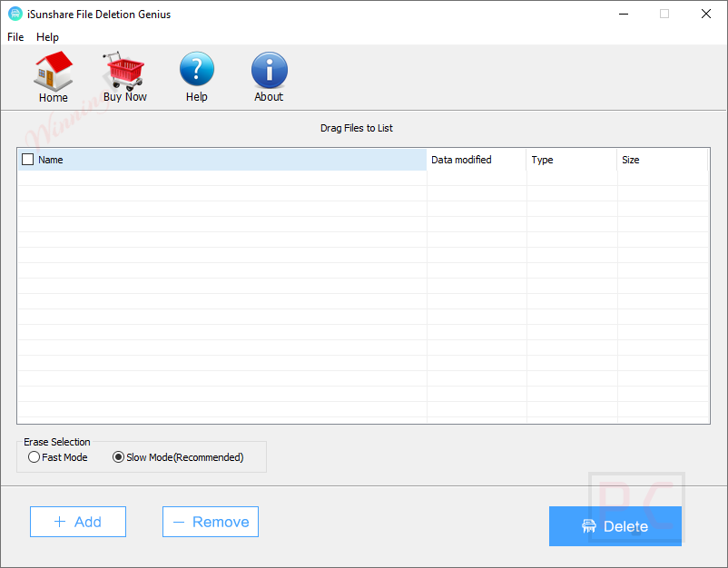
Task: Click the blue Delete button
Action: tap(615, 525)
